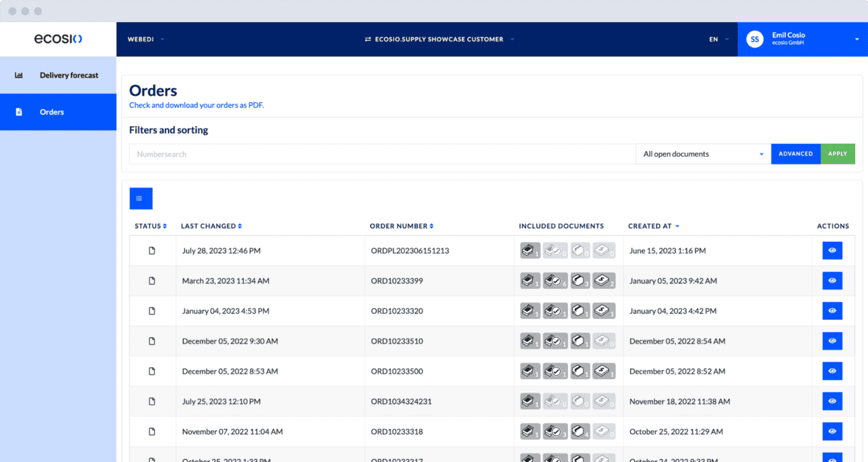Expand the WEBEDI menu

click(x=145, y=39)
